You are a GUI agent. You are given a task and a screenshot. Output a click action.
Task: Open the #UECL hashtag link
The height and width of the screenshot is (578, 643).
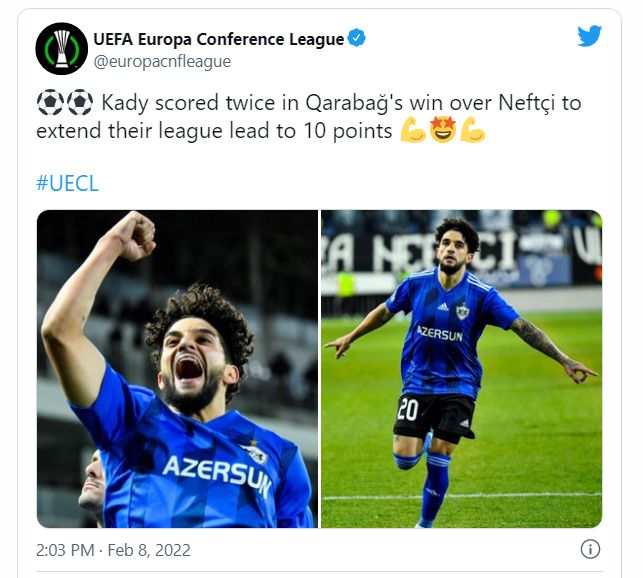(67, 183)
